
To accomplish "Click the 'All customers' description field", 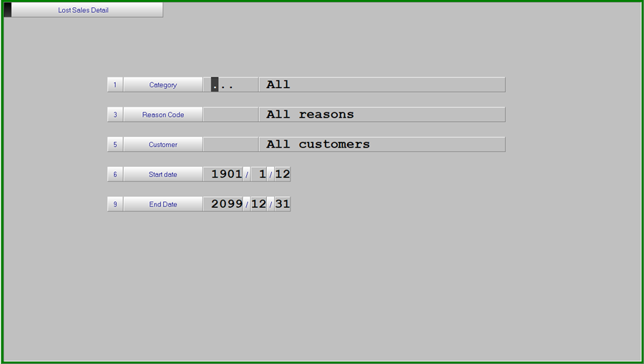I will 382,144.
